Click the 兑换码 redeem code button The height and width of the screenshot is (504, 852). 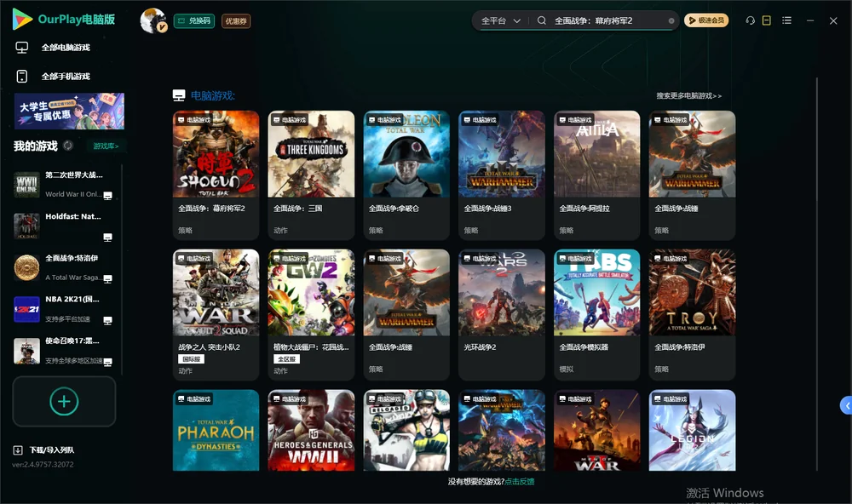click(x=194, y=21)
